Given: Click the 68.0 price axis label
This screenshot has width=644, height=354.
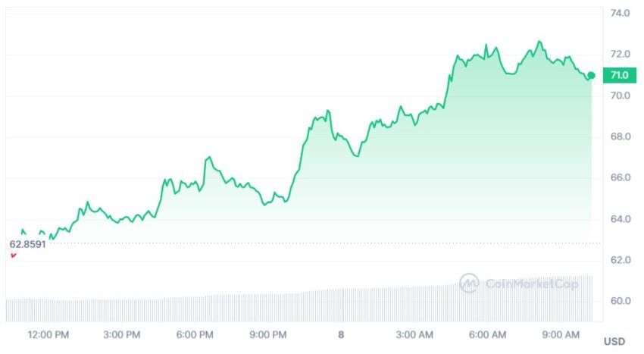Looking at the screenshot, I should coord(621,136).
